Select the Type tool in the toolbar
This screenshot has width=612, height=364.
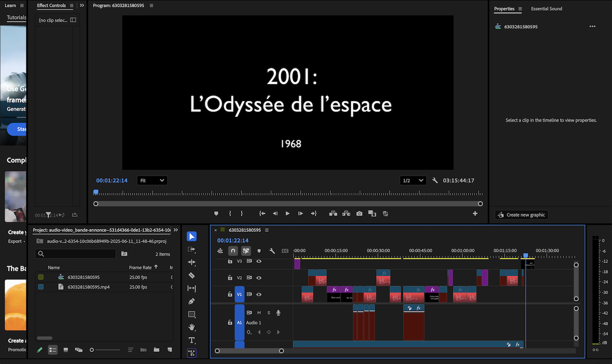[191, 340]
